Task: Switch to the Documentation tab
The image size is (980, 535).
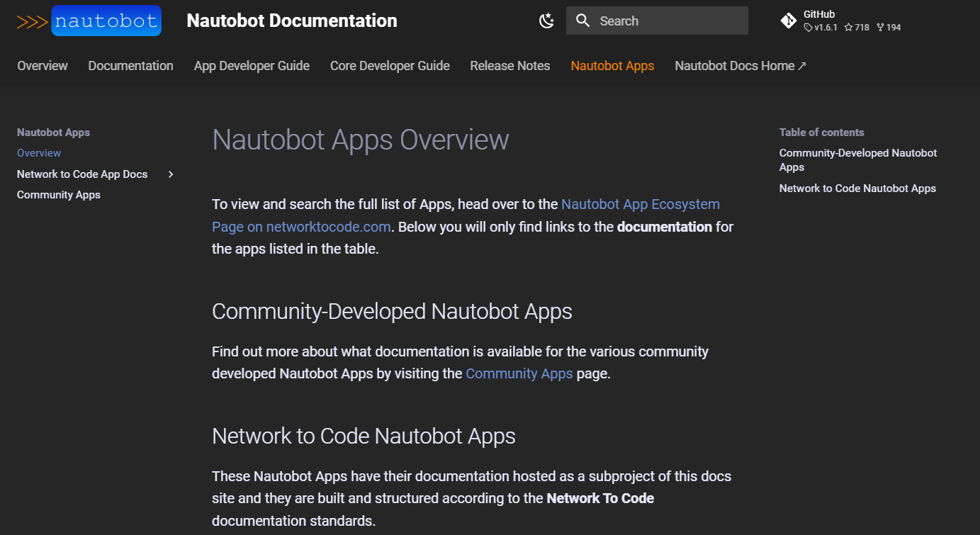Action: click(130, 66)
